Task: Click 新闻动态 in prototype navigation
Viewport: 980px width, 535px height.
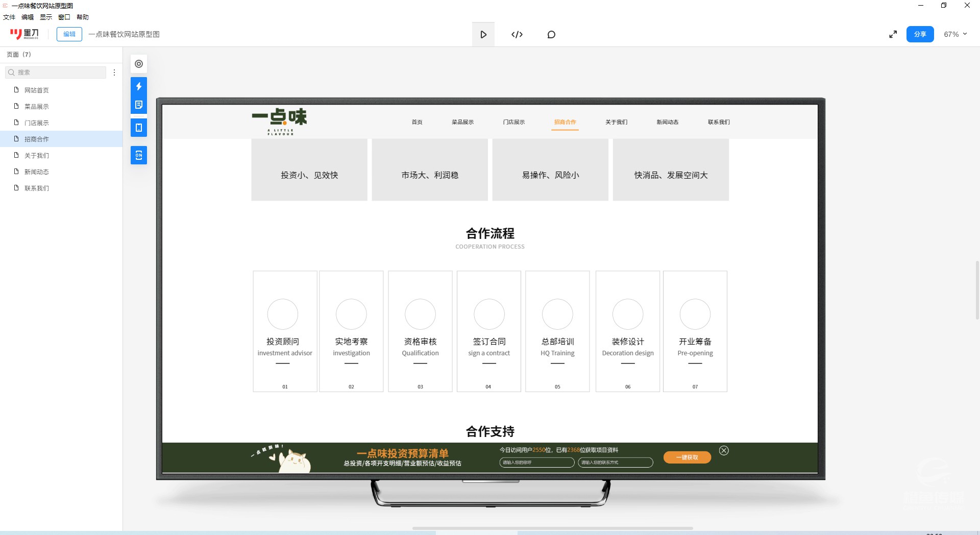Action: coord(667,122)
